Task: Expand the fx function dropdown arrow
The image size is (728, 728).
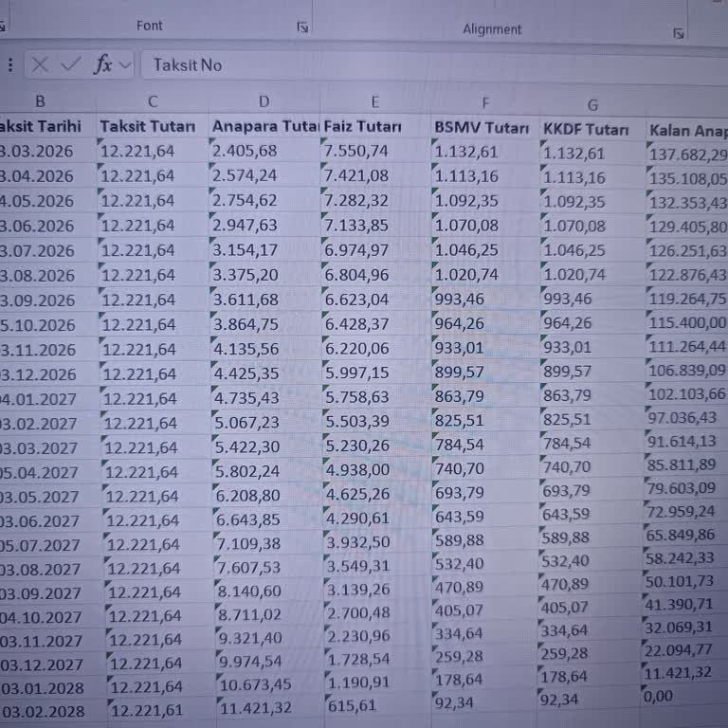Action: point(125,65)
